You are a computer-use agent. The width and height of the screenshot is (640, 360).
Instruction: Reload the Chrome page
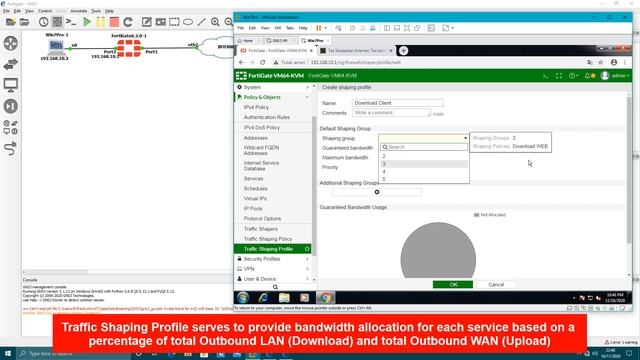click(x=262, y=62)
